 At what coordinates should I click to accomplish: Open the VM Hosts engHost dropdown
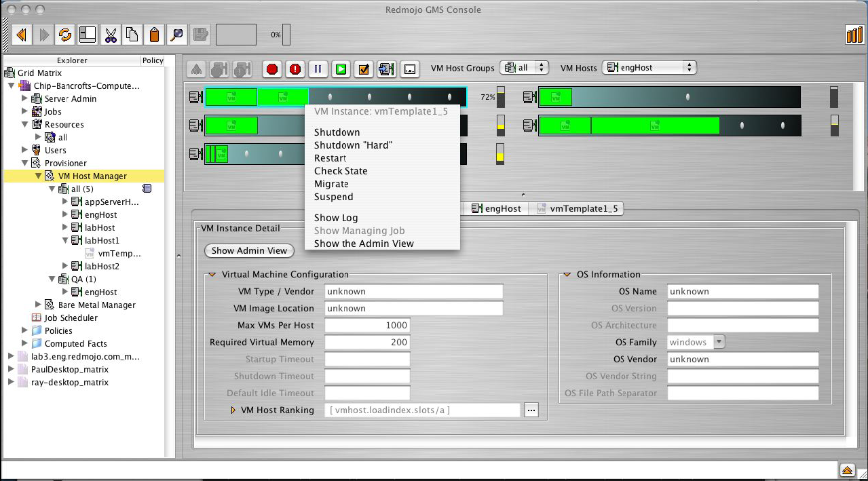click(649, 67)
